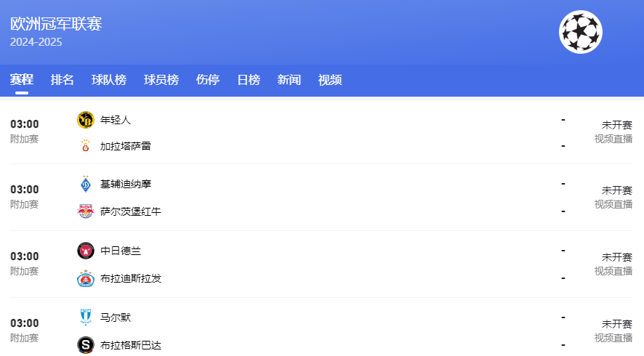Open 视频直播 for 年轻人 match

[613, 139]
